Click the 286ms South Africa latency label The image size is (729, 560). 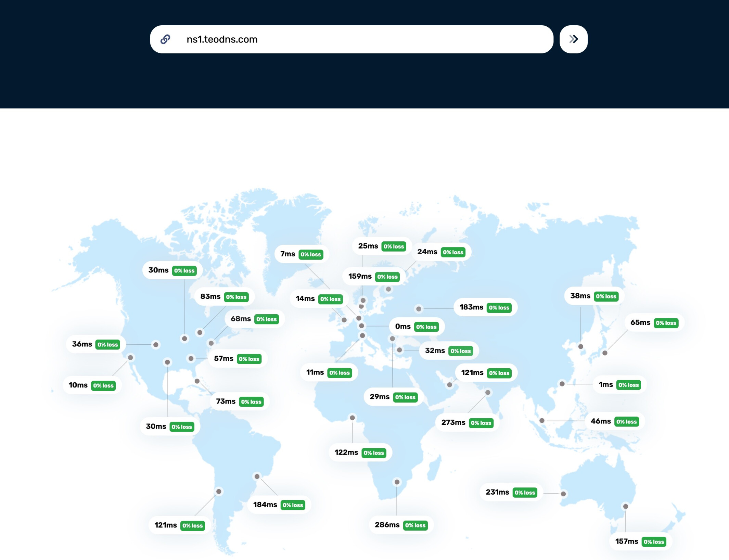pyautogui.click(x=387, y=525)
